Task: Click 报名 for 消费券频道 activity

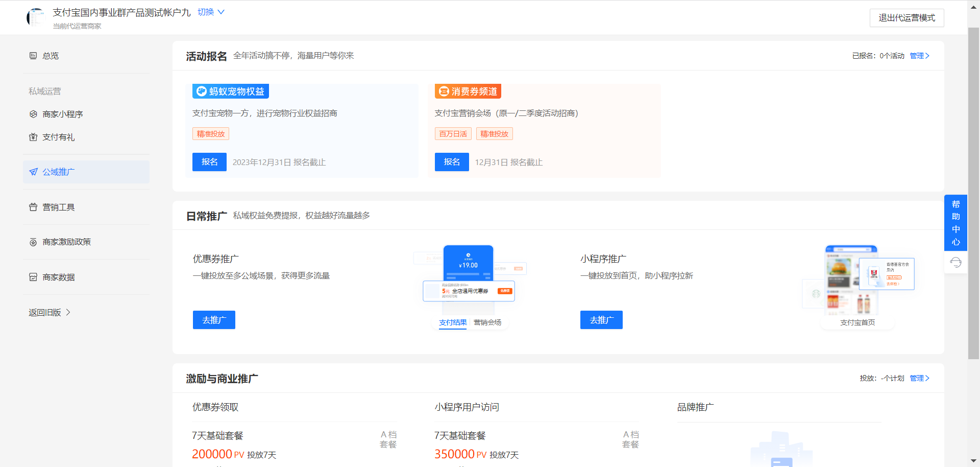Action: pyautogui.click(x=452, y=162)
